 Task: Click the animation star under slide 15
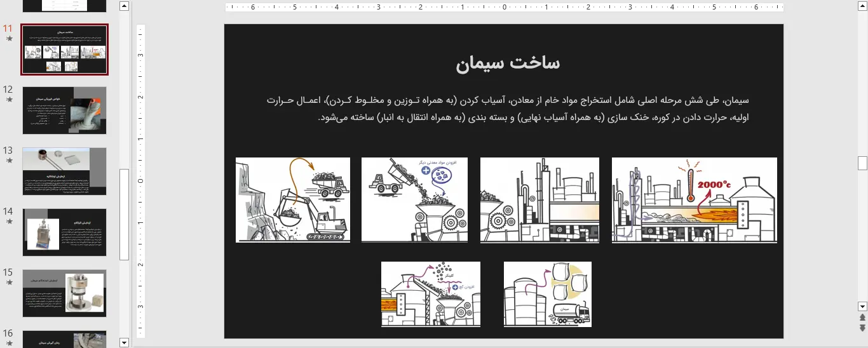pos(9,283)
